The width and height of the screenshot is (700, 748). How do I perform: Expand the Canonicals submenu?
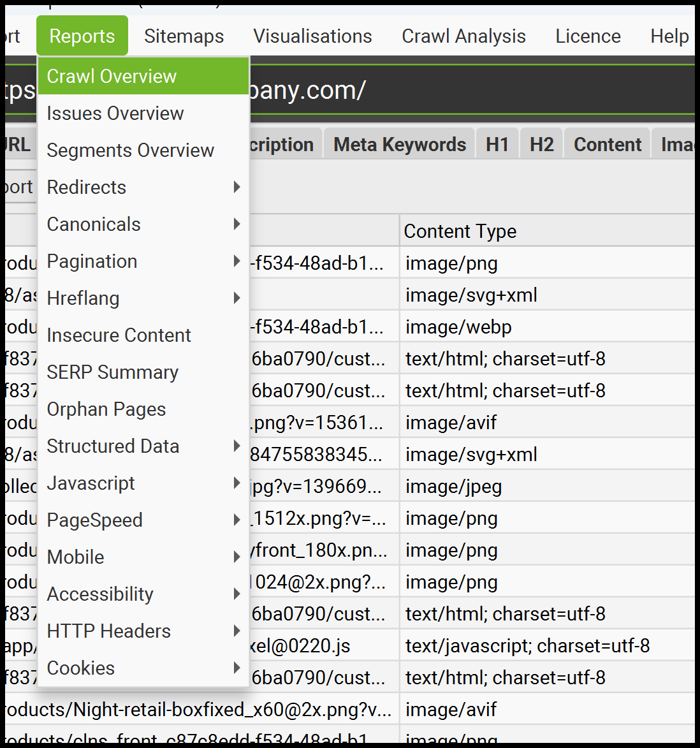[143, 224]
